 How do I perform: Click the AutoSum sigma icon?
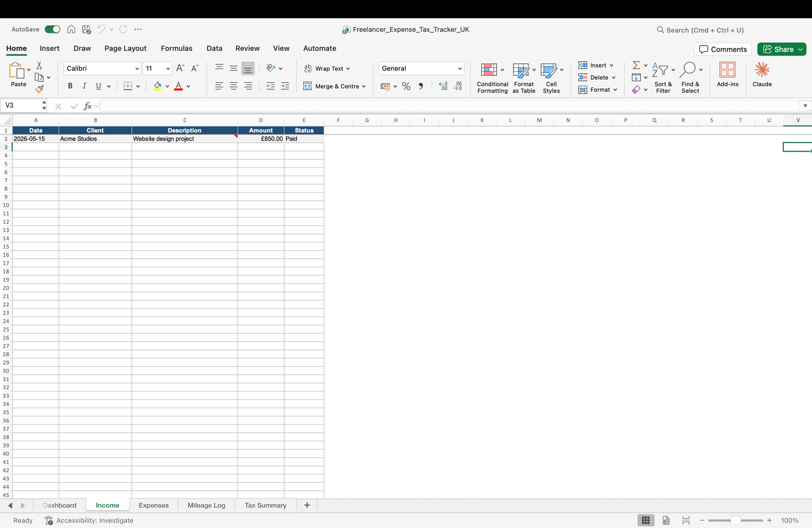click(637, 65)
